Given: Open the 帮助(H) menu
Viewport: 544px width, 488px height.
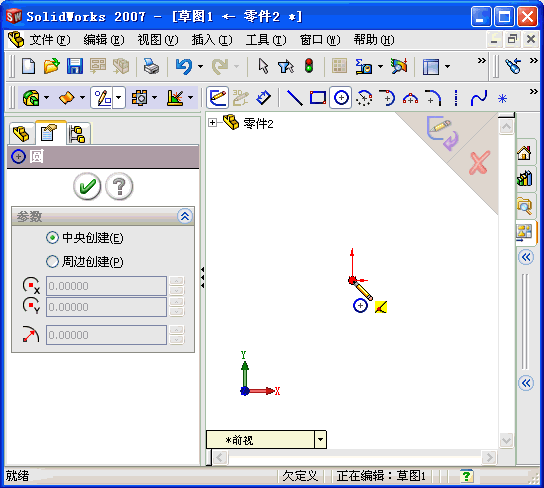Looking at the screenshot, I should click(374, 40).
